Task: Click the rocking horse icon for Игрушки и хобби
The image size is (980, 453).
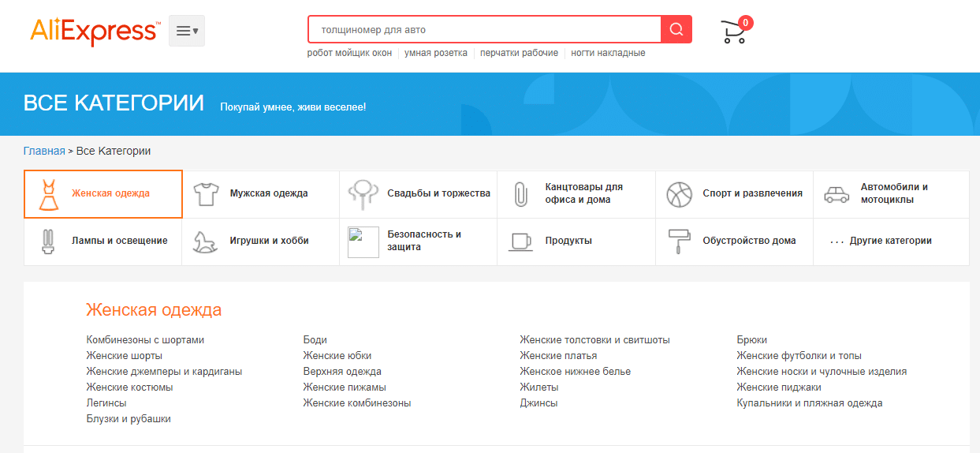Action: pyautogui.click(x=205, y=241)
